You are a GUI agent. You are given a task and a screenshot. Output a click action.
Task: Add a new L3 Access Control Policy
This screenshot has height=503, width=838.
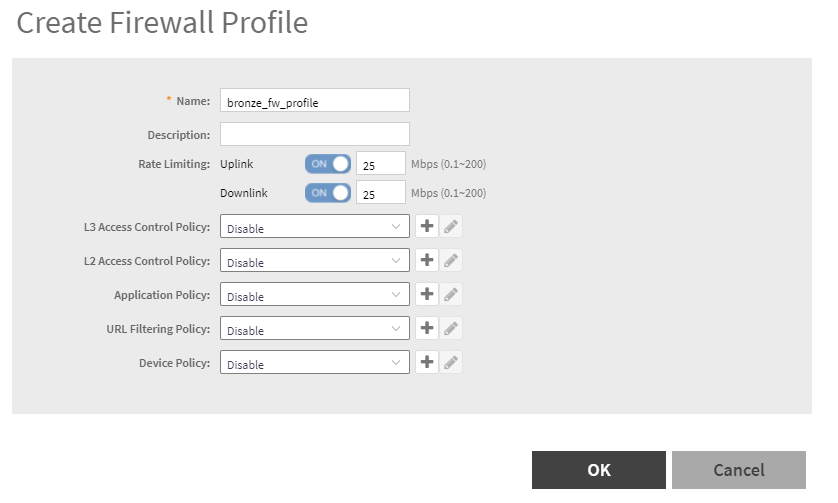(x=427, y=227)
